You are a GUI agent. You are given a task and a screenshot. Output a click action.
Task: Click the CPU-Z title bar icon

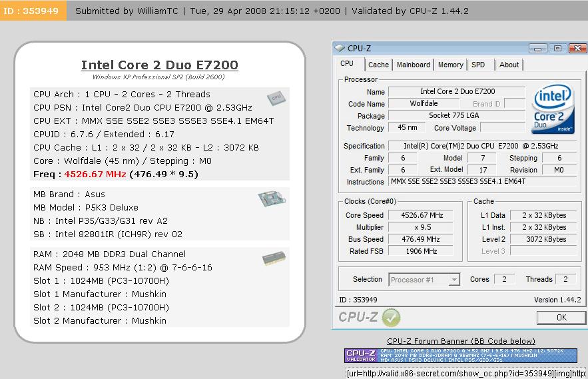[340, 48]
